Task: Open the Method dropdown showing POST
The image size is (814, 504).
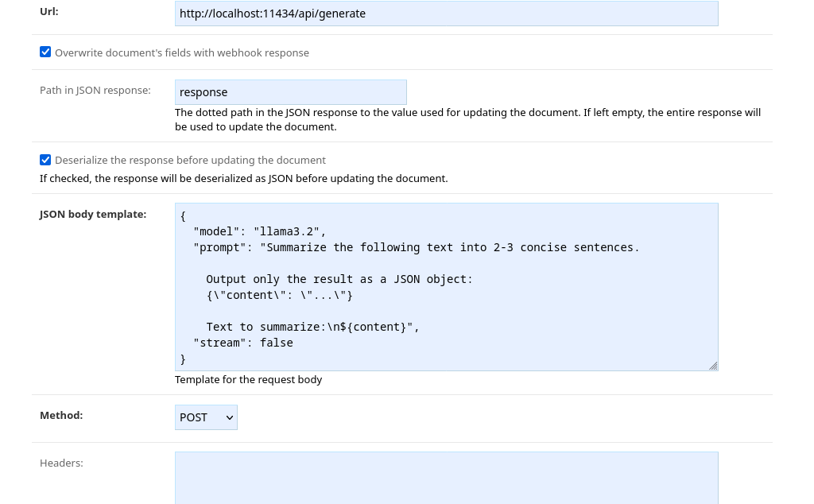Action: tap(206, 417)
